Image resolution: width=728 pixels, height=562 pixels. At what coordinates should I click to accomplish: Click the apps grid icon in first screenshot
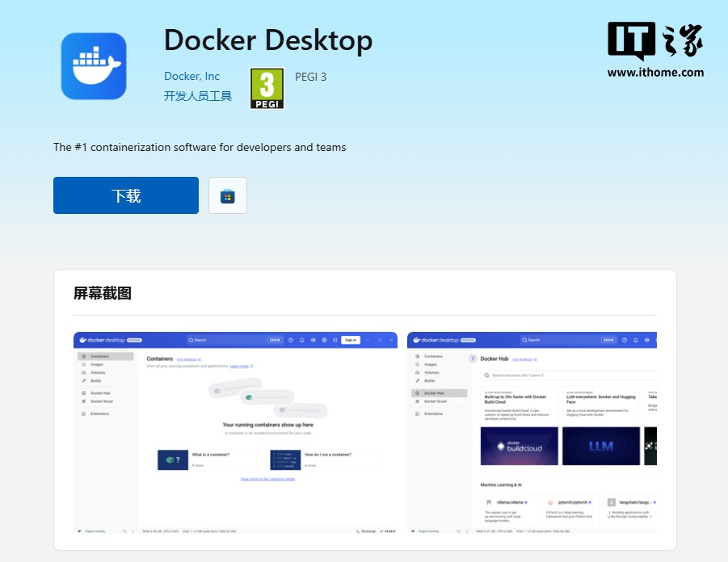tap(335, 340)
